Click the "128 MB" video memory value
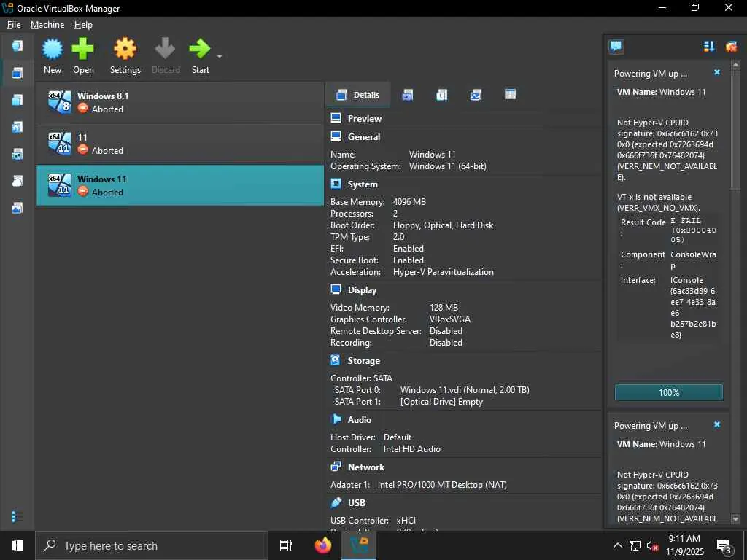 pos(444,308)
